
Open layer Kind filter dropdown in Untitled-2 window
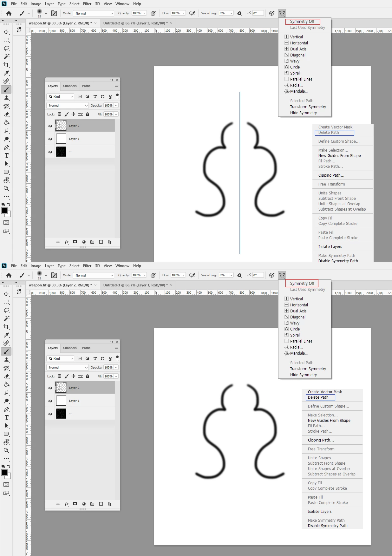tap(60, 97)
